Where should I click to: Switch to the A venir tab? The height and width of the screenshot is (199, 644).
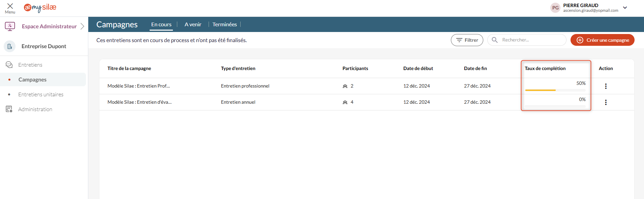193,25
